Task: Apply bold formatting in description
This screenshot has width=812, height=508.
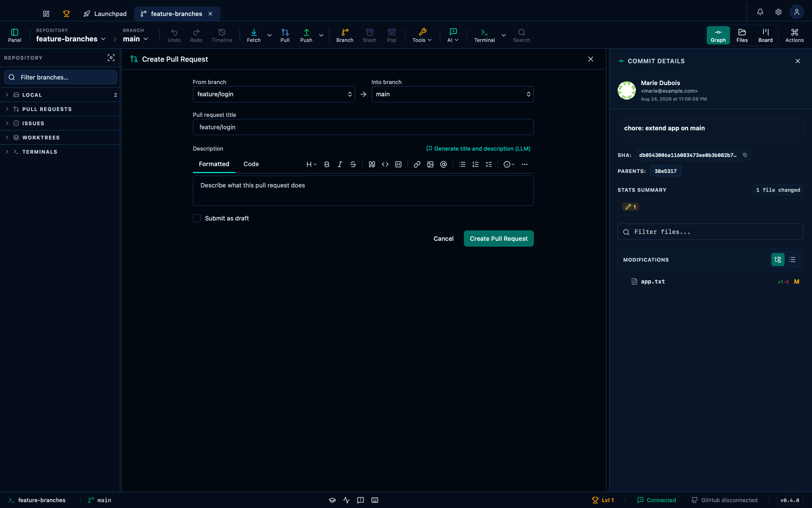Action: (327, 164)
